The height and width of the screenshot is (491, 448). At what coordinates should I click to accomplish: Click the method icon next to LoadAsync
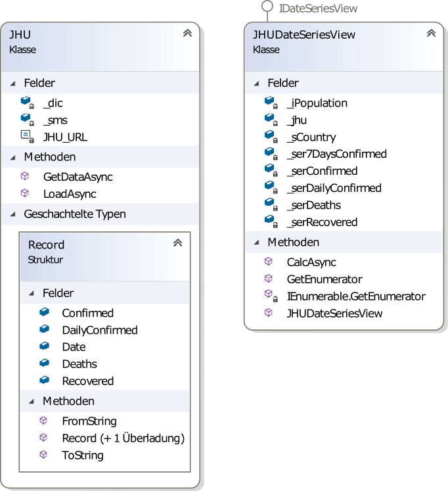point(25,193)
